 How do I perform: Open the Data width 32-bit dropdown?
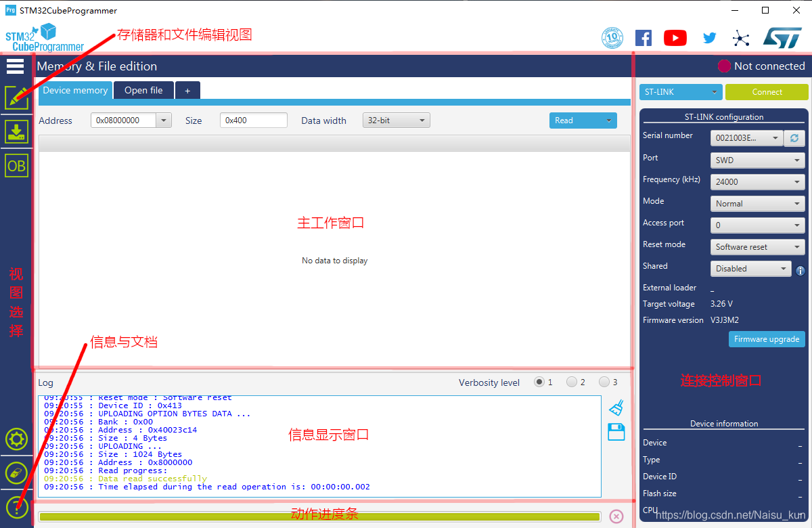click(x=397, y=120)
